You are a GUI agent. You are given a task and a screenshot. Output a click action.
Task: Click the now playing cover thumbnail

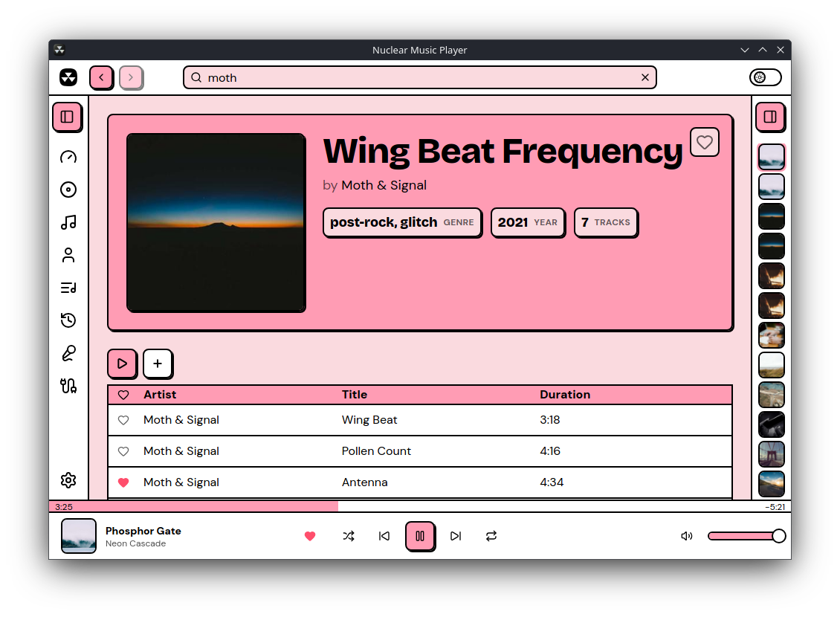pyautogui.click(x=78, y=535)
